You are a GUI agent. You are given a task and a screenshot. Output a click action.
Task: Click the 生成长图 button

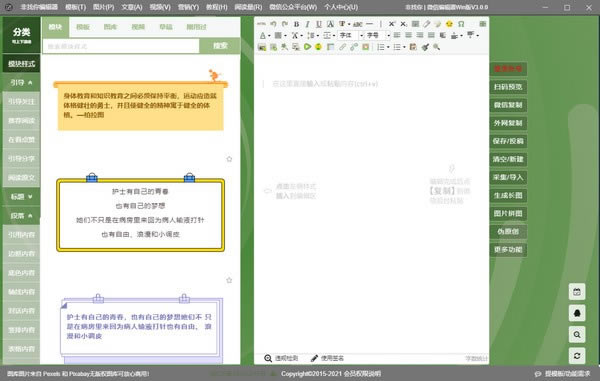(x=508, y=195)
